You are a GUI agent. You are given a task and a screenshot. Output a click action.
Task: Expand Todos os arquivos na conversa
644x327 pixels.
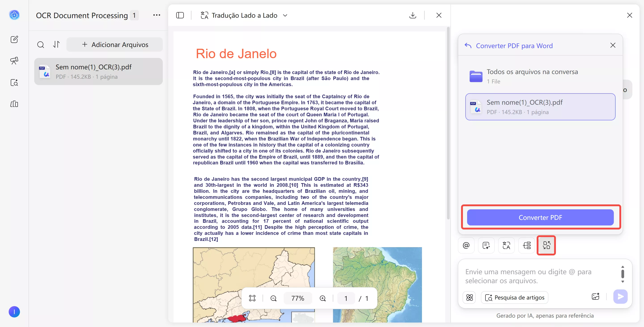(532, 76)
